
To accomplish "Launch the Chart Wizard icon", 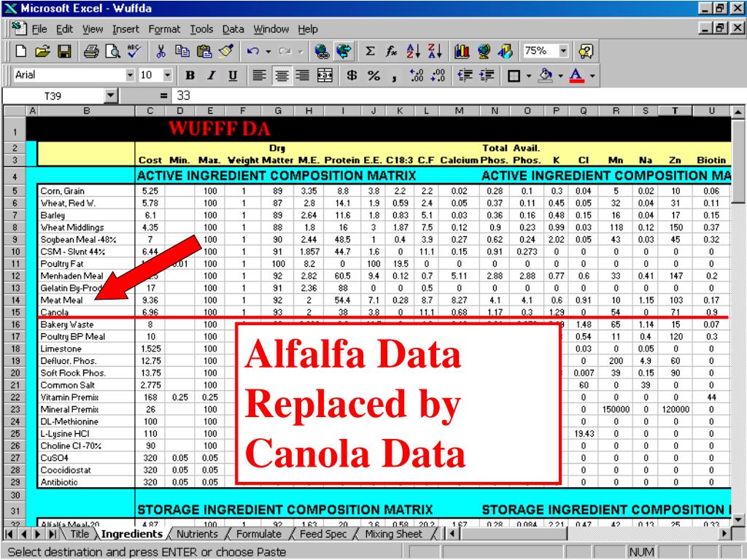I will 462,51.
